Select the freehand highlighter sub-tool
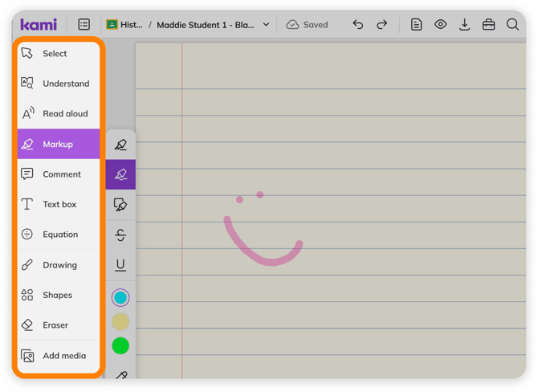Viewport: 538px width, 392px height. [120, 174]
